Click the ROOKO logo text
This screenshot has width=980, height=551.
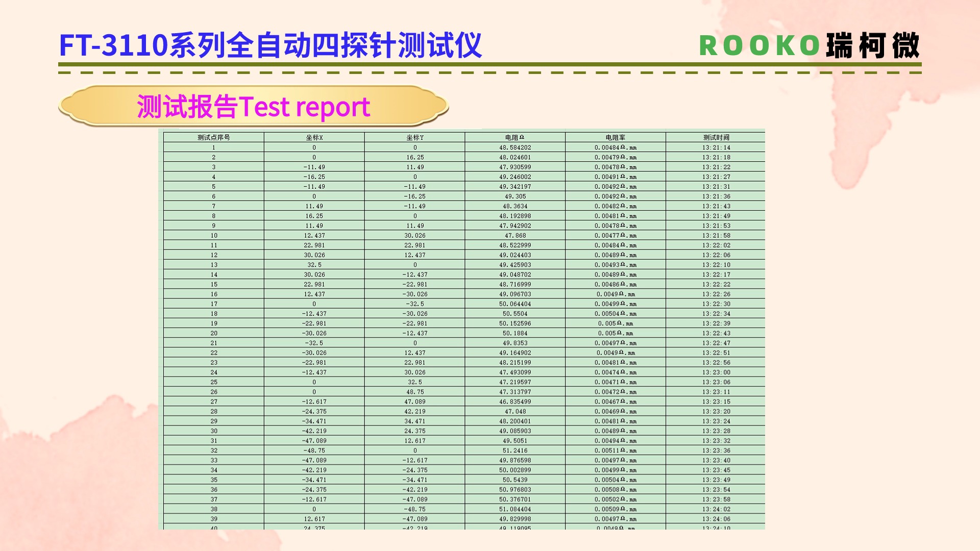coord(759,46)
